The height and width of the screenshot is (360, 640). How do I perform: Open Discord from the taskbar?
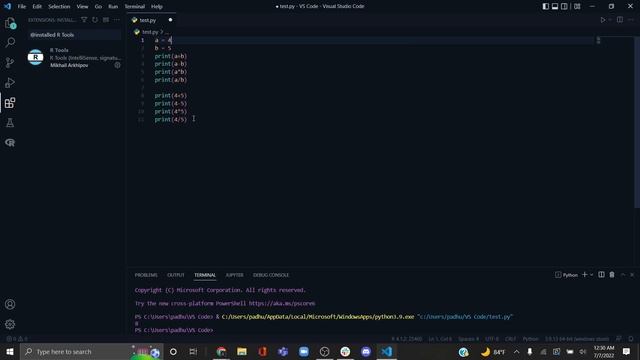tap(366, 351)
